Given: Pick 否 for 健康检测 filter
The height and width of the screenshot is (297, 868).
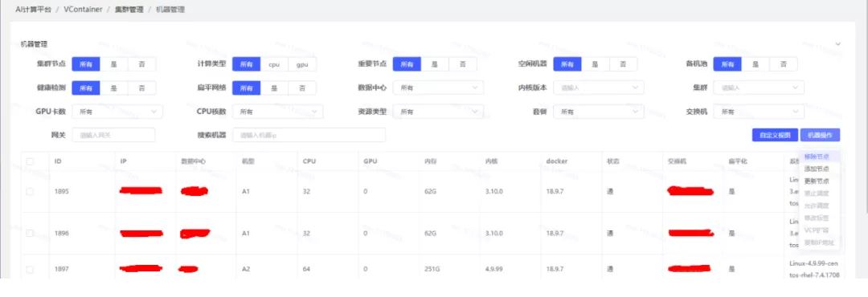Looking at the screenshot, I should 141,88.
